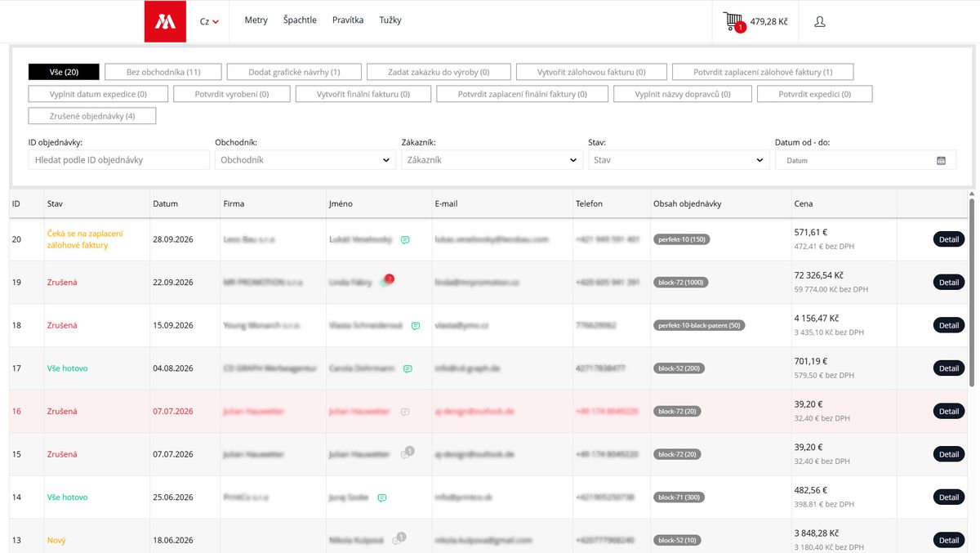980x553 pixels.
Task: Filter by Vytvořit zálohovou fakturu (0)
Action: (x=591, y=72)
